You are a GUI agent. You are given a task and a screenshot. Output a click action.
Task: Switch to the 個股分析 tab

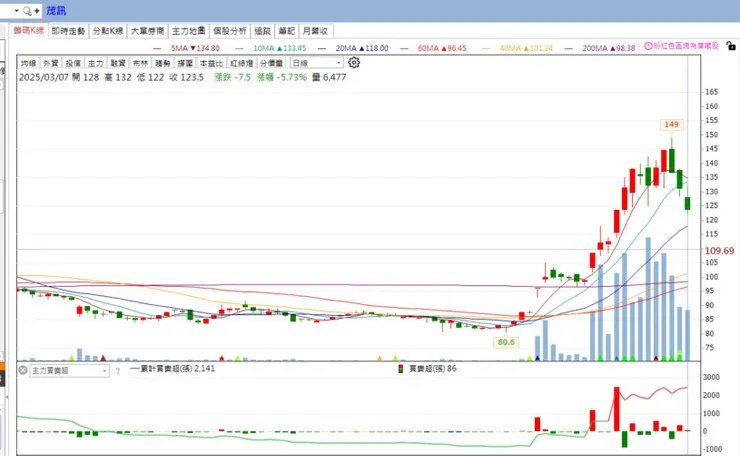(x=229, y=31)
